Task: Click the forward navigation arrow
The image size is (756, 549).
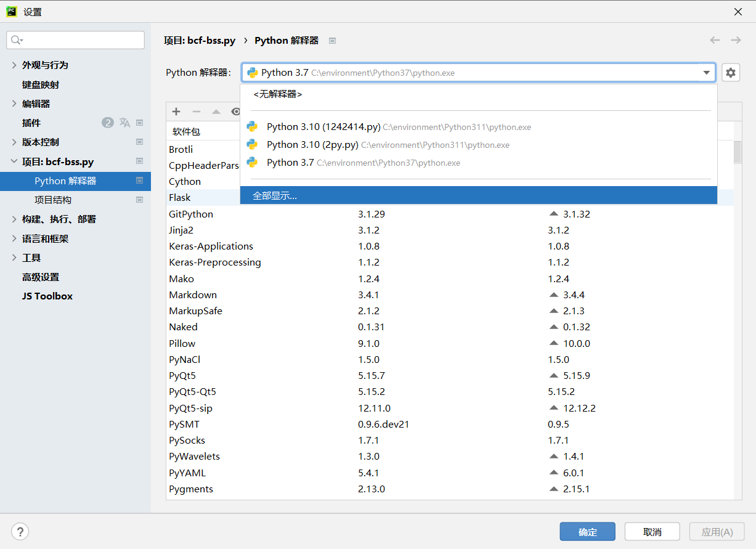Action: point(736,40)
